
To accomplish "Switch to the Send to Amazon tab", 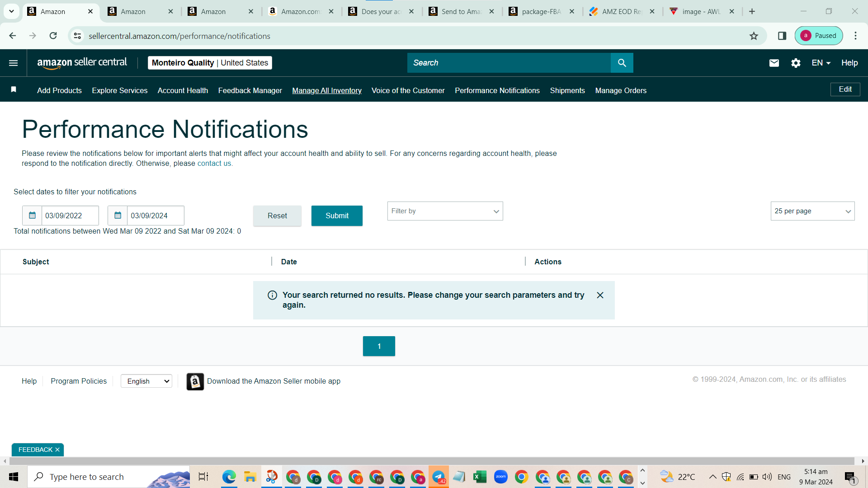I will click(462, 11).
